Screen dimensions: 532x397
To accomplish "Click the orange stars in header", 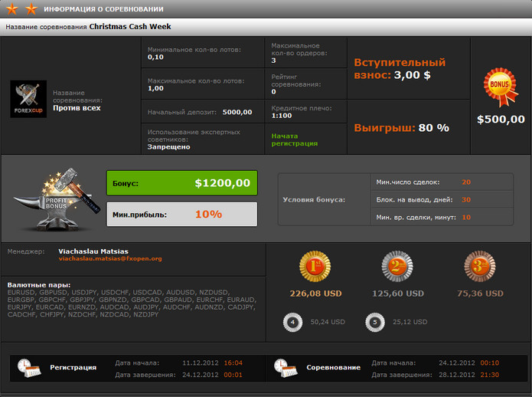I will coord(21,9).
